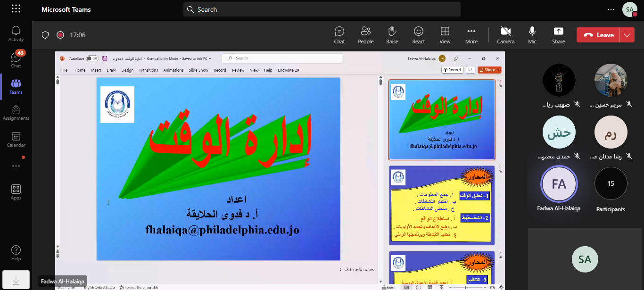Open the Review tab in PowerPoint
Viewport: 644px width, 290px height.
pyautogui.click(x=238, y=70)
